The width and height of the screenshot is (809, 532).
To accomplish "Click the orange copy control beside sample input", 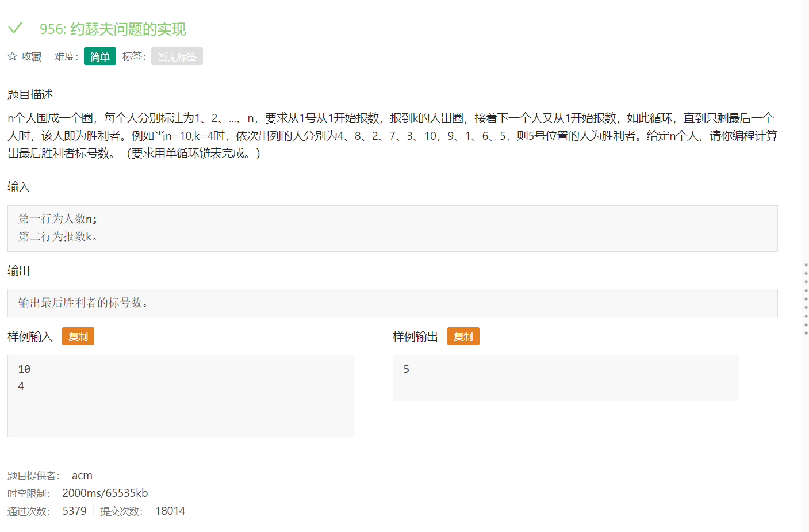I will pyautogui.click(x=78, y=336).
